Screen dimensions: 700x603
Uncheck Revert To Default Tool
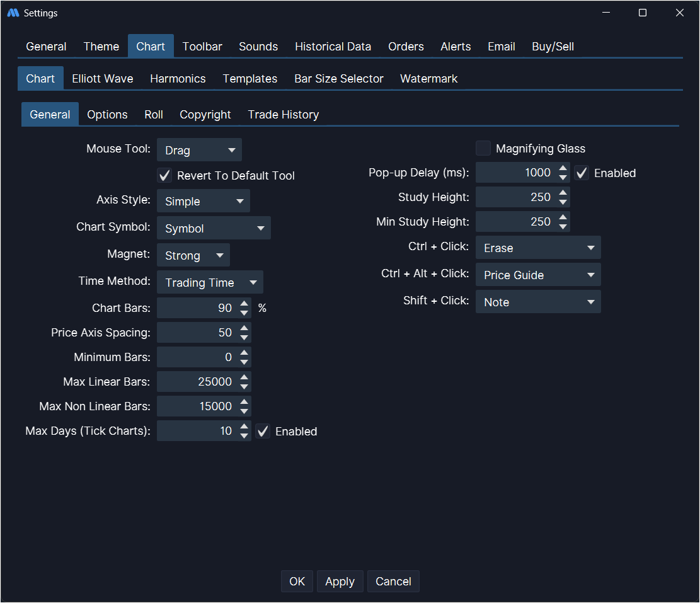(164, 176)
